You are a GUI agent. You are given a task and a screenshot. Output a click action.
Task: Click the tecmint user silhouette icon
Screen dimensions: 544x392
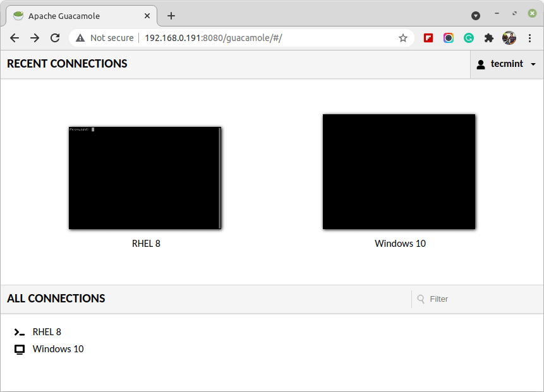(x=481, y=64)
